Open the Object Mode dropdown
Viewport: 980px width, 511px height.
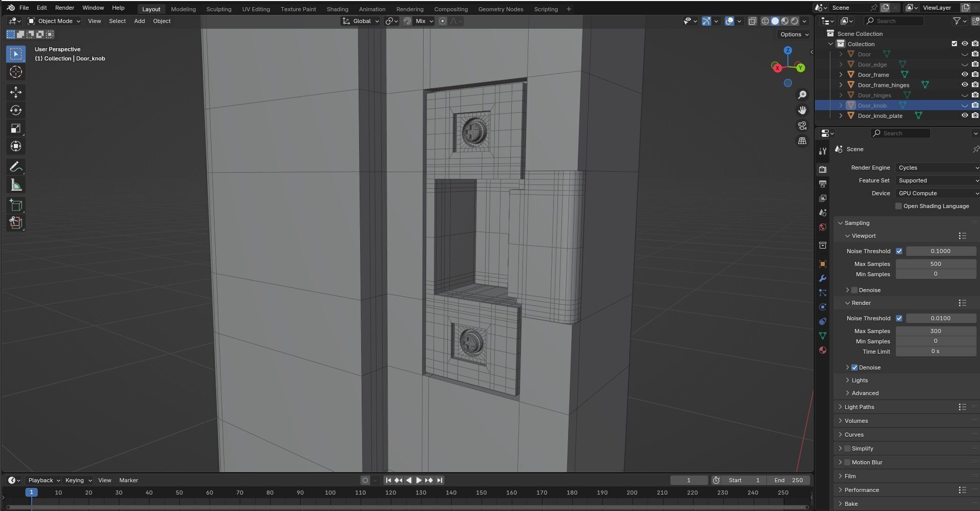pos(54,21)
